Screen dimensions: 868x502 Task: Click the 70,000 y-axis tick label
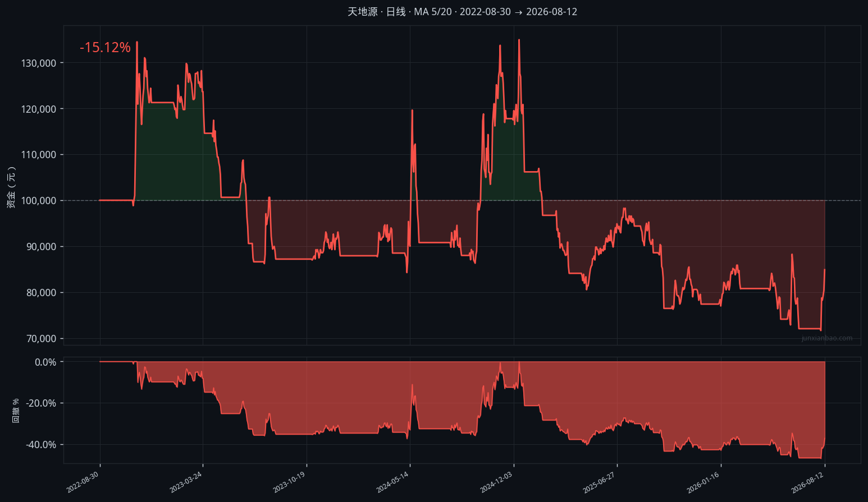(42, 339)
